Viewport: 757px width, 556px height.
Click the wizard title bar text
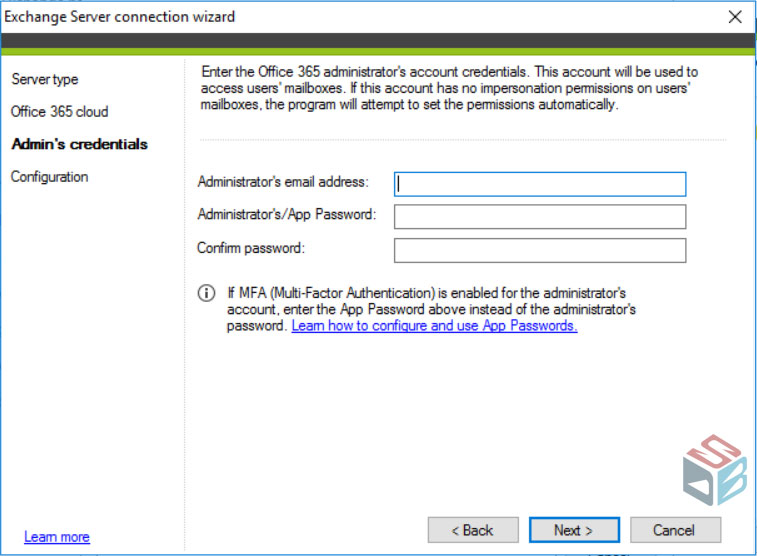pyautogui.click(x=120, y=17)
